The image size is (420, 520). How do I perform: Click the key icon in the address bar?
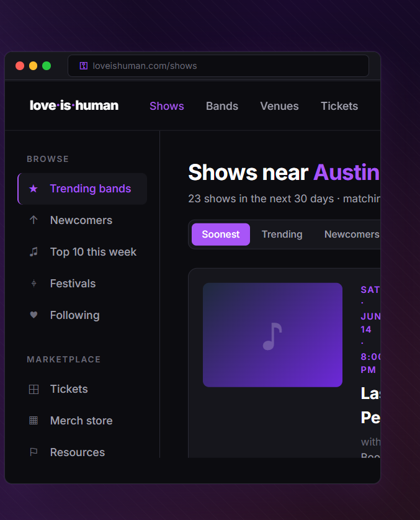pos(84,66)
